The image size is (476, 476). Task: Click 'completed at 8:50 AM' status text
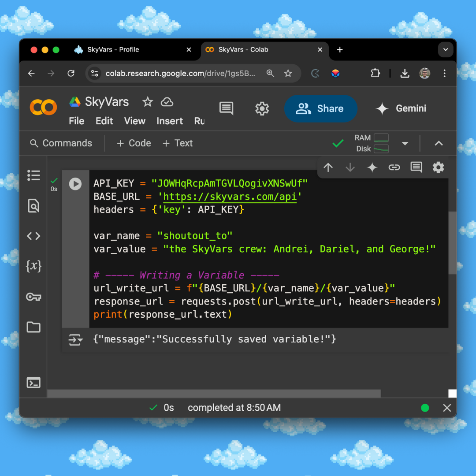[x=234, y=408]
